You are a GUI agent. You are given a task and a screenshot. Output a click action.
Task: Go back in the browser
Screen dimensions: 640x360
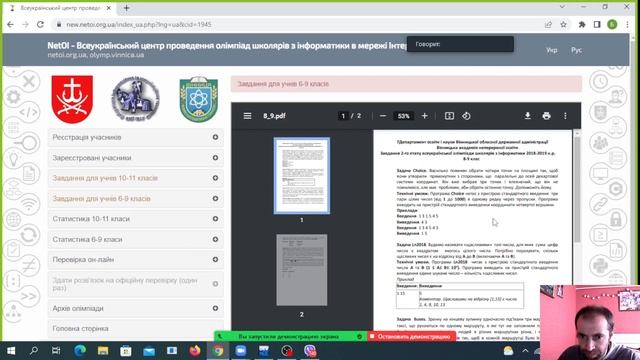(11, 24)
